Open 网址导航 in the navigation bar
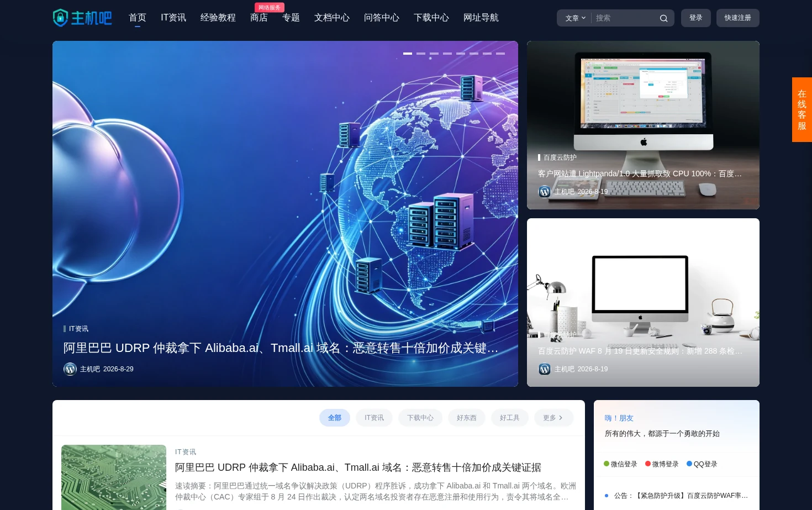 click(481, 18)
